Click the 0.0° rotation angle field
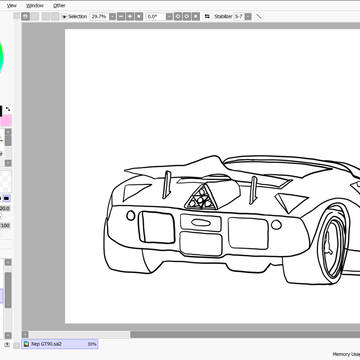The height and width of the screenshot is (360, 360). click(x=155, y=16)
